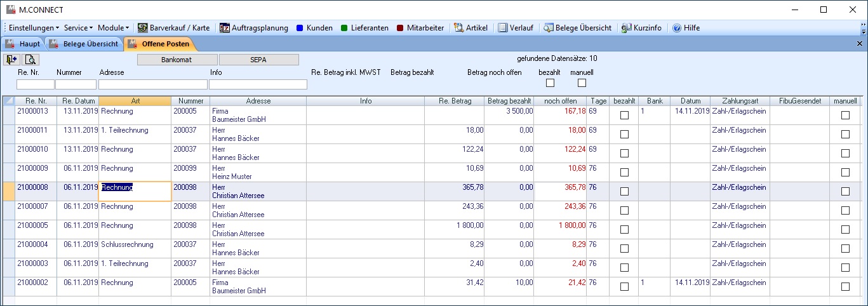Click the magnifier search preview icon
Image resolution: width=868 pixels, height=306 pixels.
click(x=30, y=60)
